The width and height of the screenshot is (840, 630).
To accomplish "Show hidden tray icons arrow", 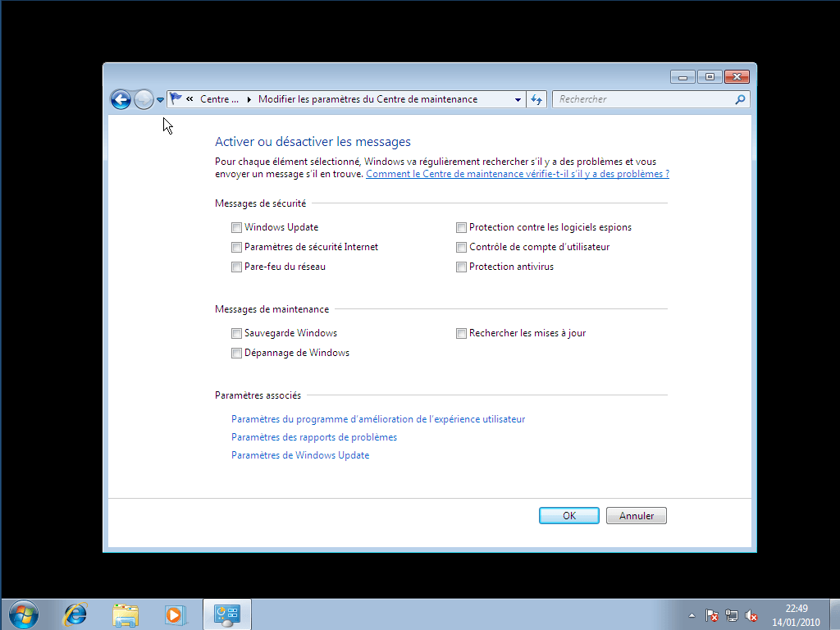I will [692, 615].
